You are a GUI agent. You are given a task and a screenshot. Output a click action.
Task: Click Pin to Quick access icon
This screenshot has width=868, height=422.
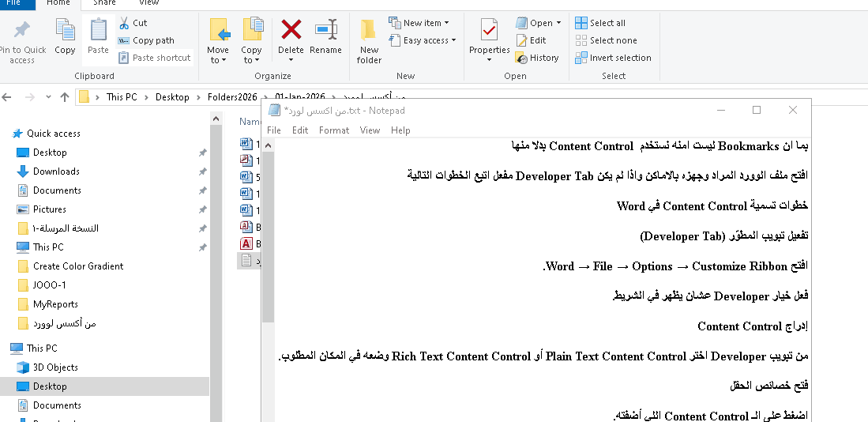21,32
